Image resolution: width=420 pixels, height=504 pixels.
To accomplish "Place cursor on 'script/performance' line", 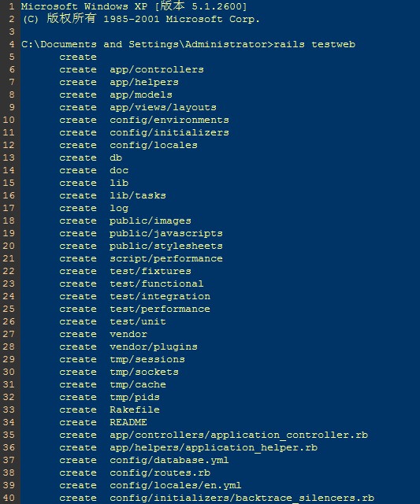I will [x=166, y=259].
